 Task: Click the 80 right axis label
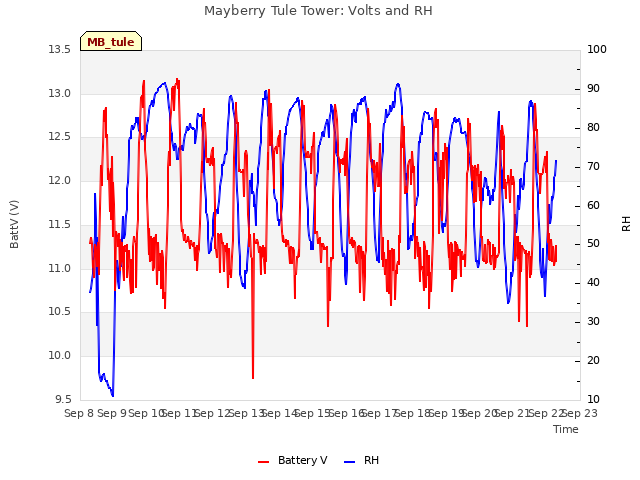click(x=593, y=127)
